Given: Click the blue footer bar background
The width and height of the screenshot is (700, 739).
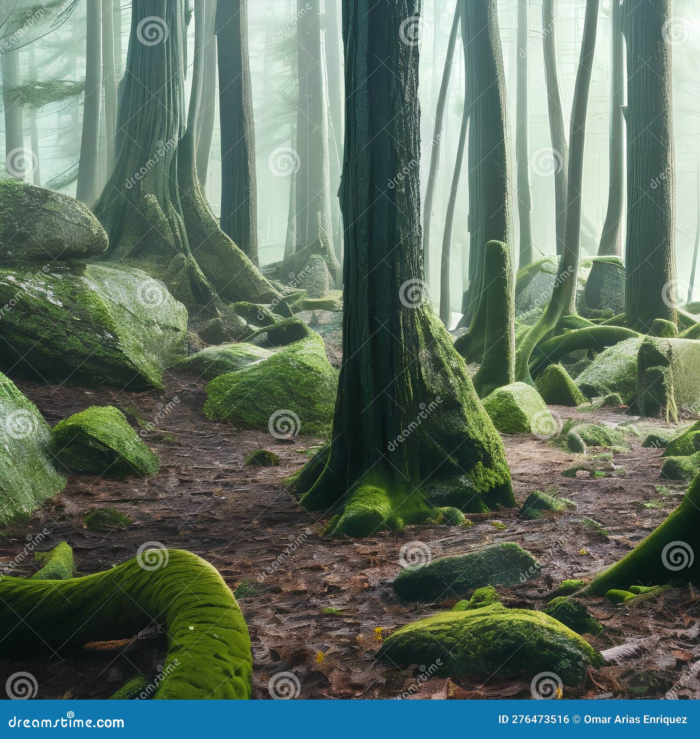Looking at the screenshot, I should [306, 719].
